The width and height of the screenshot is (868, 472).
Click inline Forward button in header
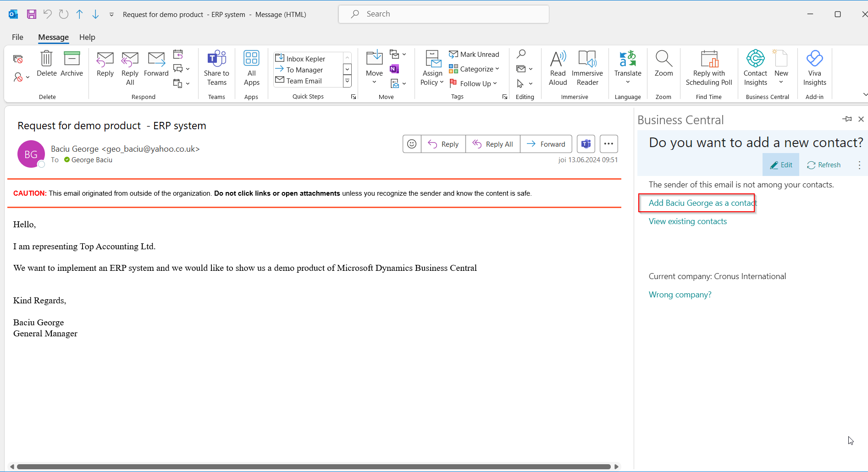pyautogui.click(x=546, y=144)
